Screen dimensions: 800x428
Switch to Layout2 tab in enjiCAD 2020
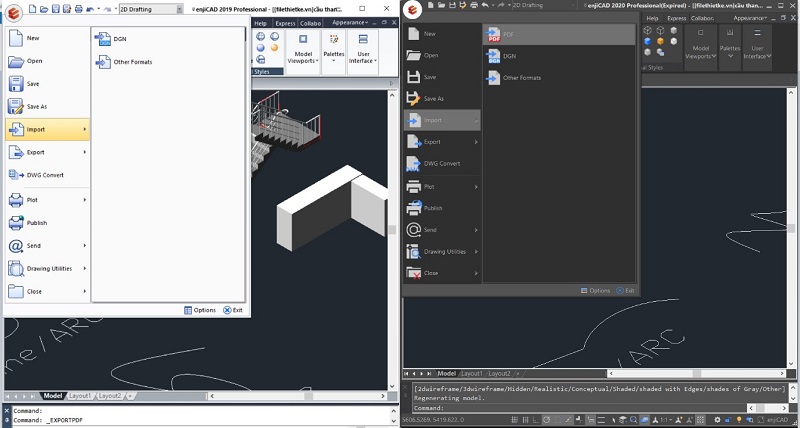(x=499, y=373)
